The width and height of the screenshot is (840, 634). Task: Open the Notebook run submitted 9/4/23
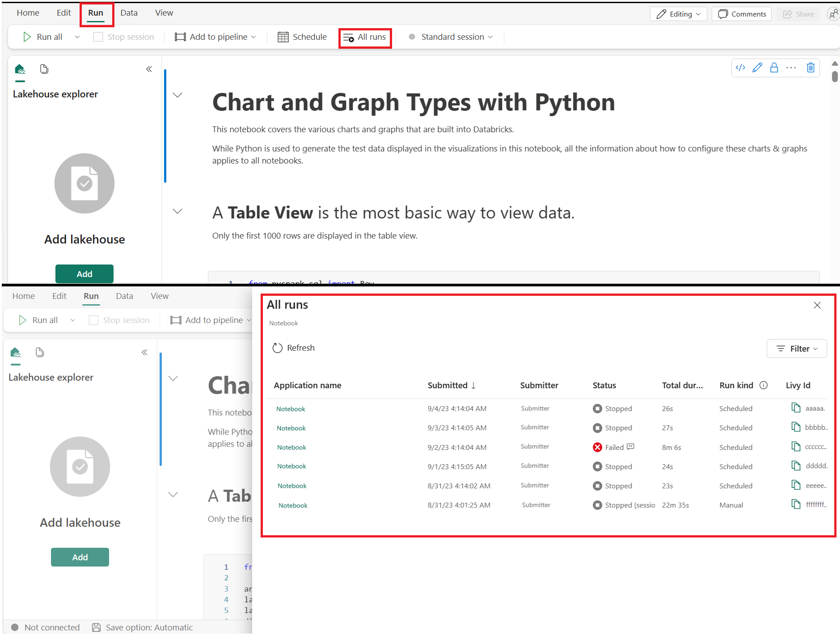coord(291,409)
